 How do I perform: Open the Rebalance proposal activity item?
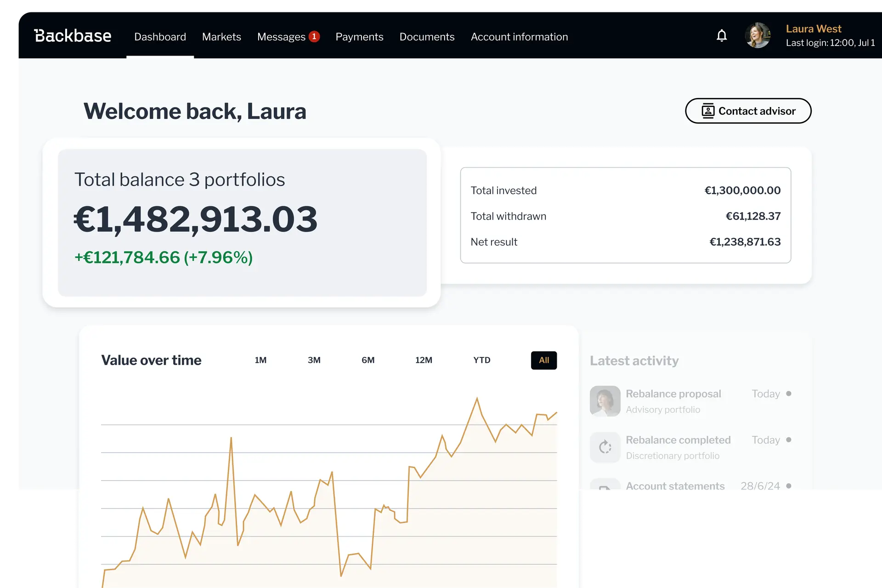pyautogui.click(x=673, y=394)
